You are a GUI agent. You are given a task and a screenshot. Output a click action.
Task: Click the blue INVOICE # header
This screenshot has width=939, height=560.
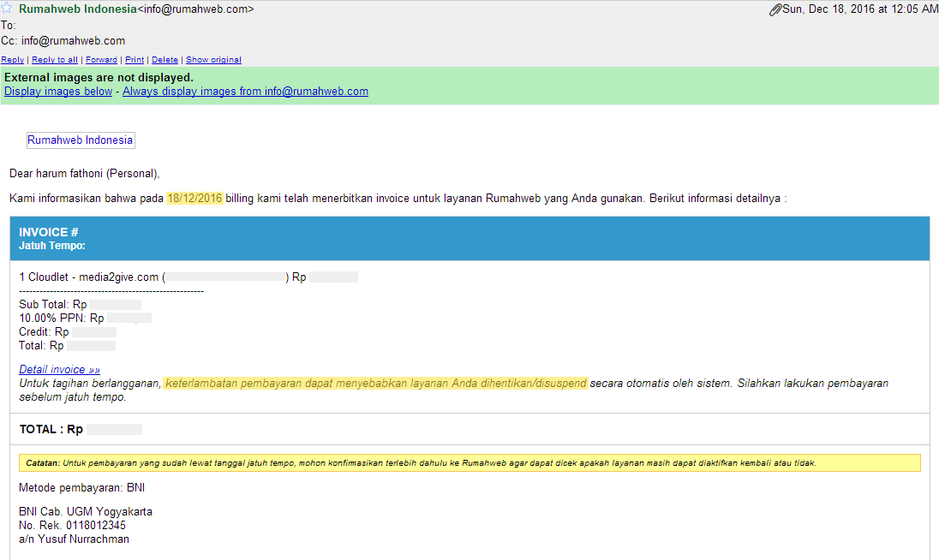[x=469, y=238]
